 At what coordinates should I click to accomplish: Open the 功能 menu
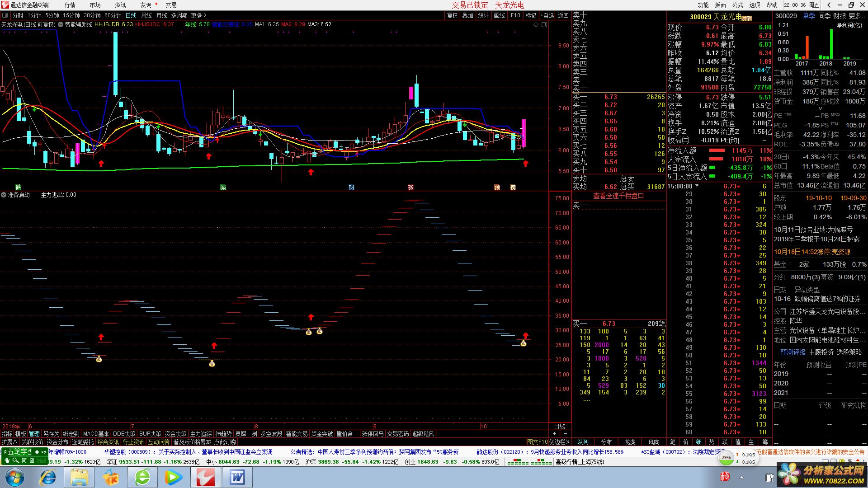(703, 5)
